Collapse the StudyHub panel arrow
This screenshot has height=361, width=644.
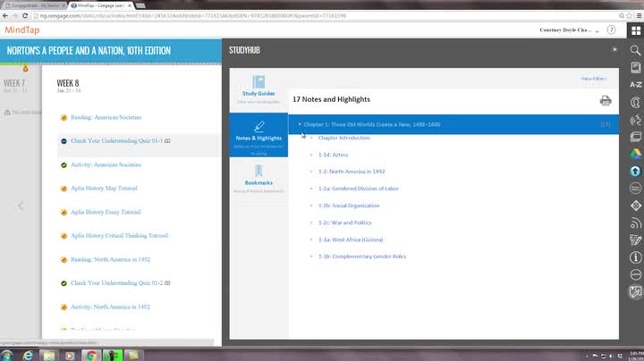click(x=614, y=50)
